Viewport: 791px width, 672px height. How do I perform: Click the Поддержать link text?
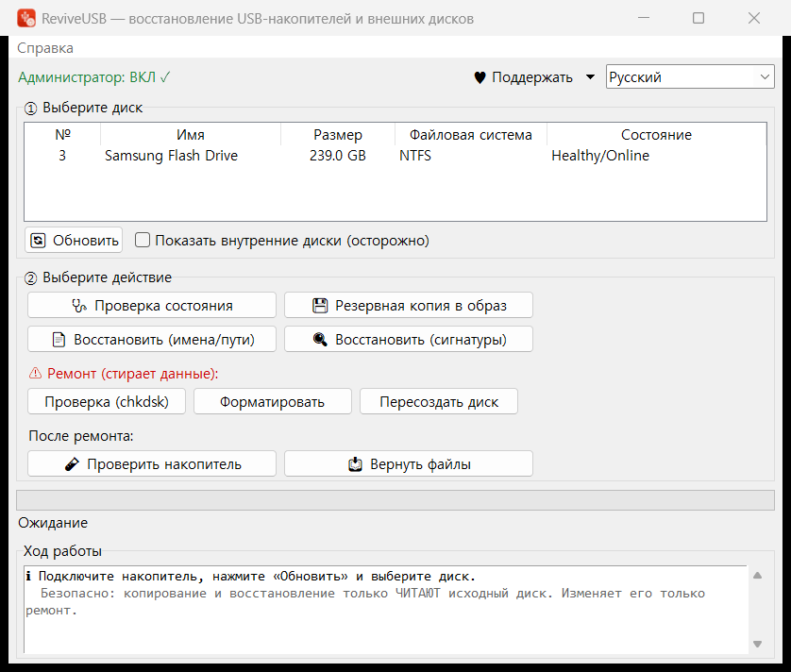532,77
